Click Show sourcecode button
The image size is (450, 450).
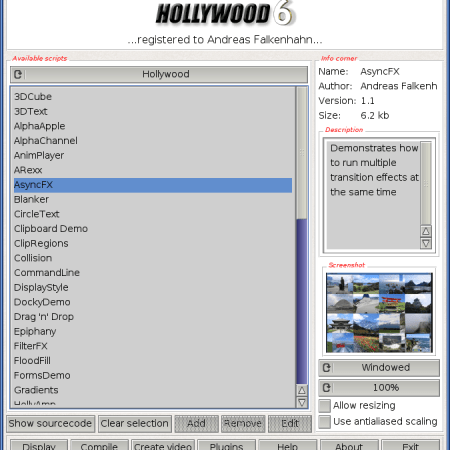click(51, 424)
